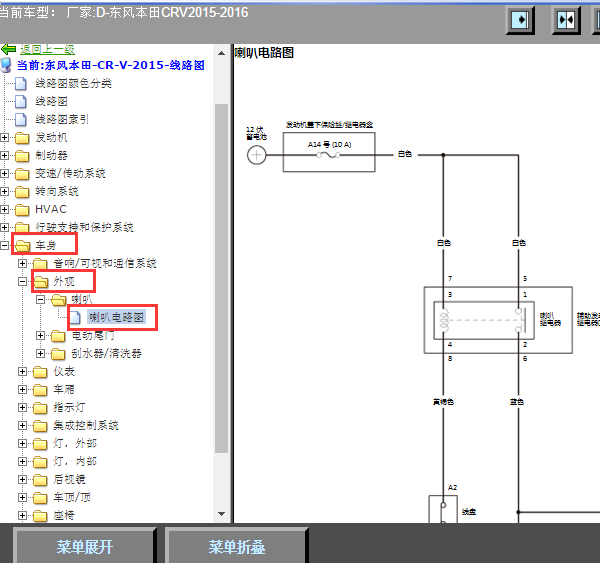This screenshot has height=563, width=600.
Task: Expand the 转向系统 tree node
Action: pyautogui.click(x=4, y=191)
